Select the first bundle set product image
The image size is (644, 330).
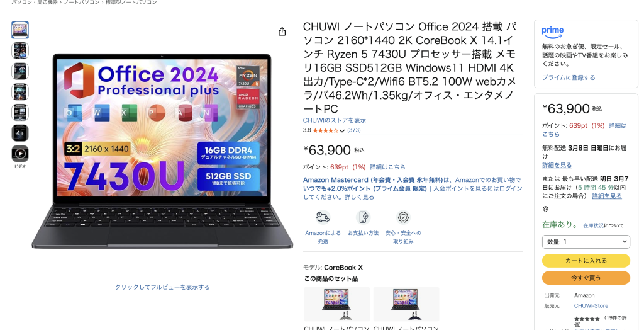337,304
